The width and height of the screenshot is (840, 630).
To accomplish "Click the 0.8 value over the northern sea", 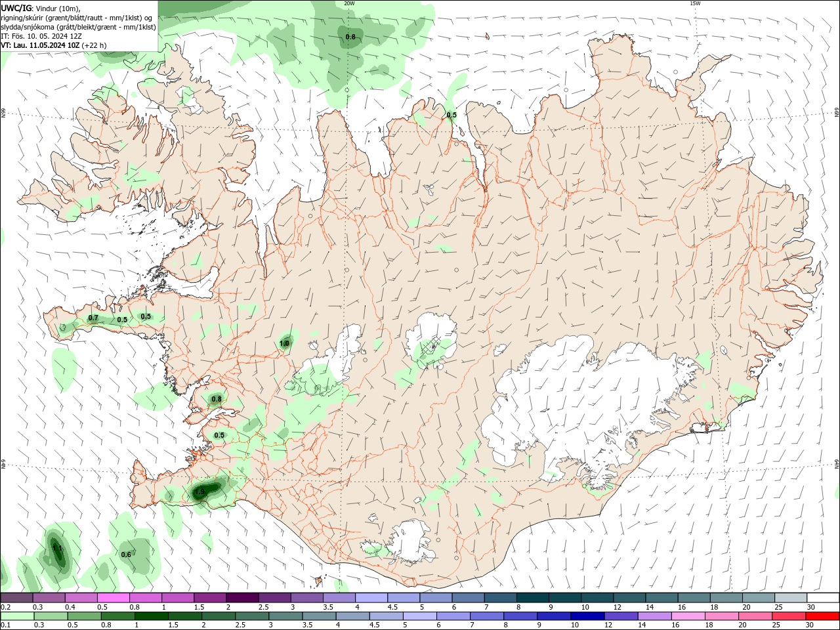I will 350,37.
